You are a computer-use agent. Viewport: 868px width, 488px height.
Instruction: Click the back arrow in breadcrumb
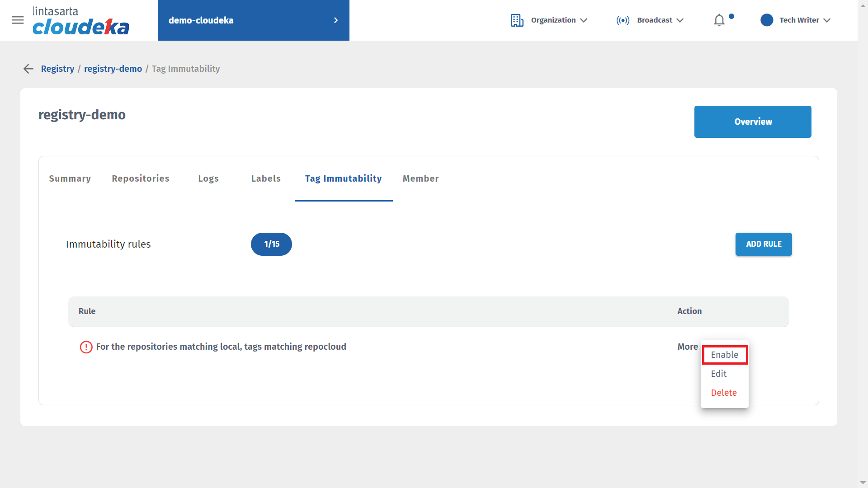click(x=28, y=69)
